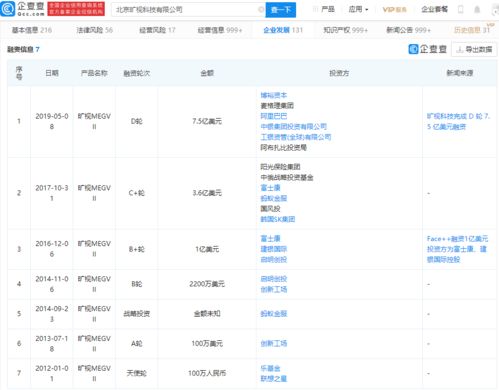Image resolution: width=499 pixels, height=390 pixels.
Task: Open investor link 博裕资本
Action: coord(274,95)
